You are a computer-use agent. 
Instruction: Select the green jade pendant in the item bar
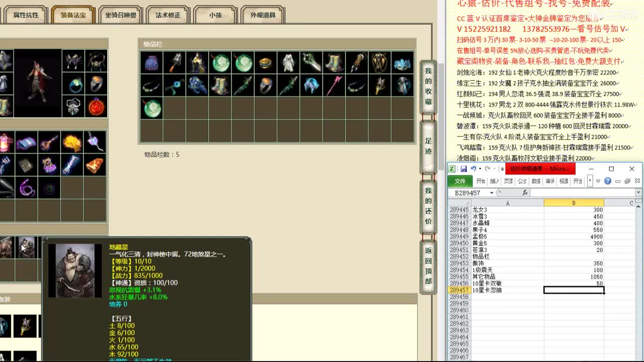[152, 108]
